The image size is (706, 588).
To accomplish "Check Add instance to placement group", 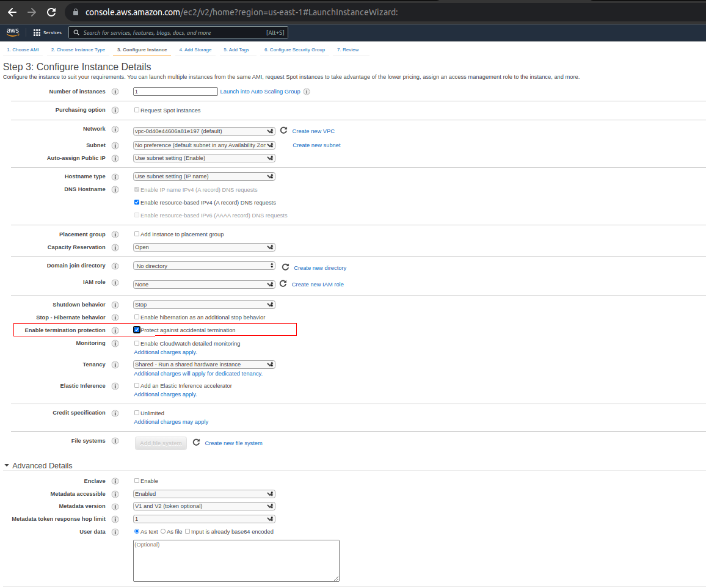I will tap(137, 234).
